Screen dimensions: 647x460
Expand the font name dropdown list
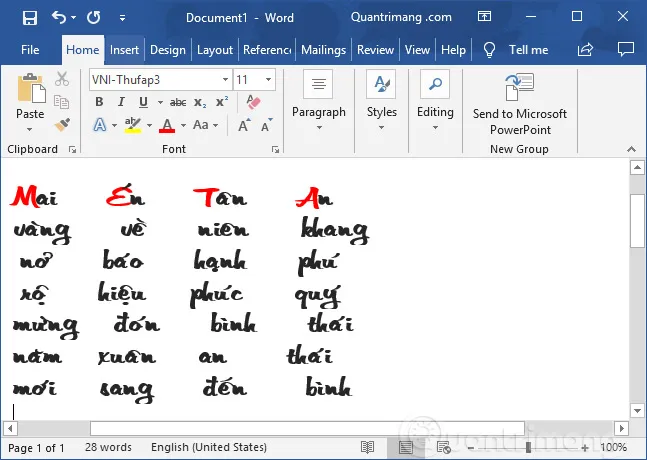pyautogui.click(x=225, y=80)
